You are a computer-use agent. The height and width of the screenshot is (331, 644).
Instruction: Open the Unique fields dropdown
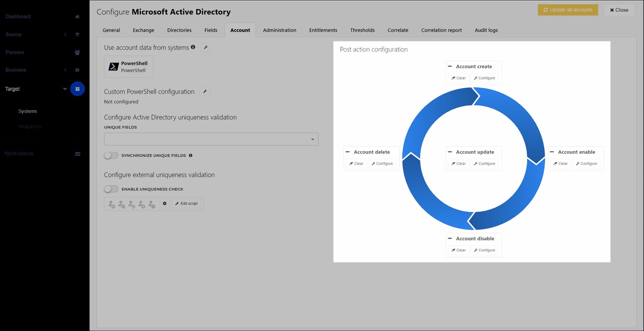pyautogui.click(x=211, y=139)
